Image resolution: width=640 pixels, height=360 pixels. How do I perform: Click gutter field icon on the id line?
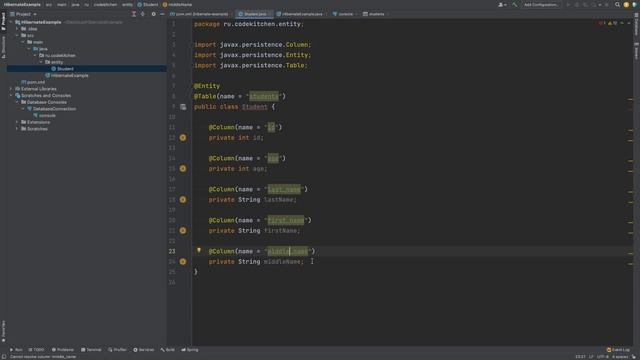pos(183,138)
